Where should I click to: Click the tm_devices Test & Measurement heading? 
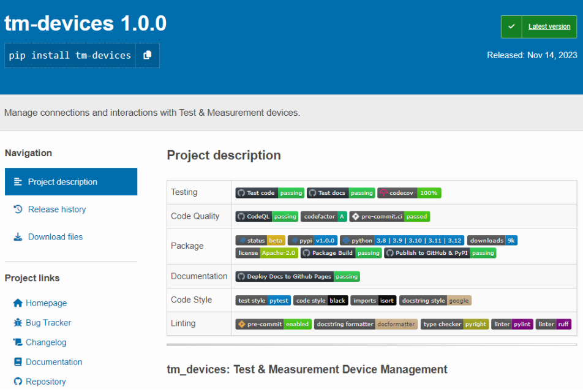click(307, 369)
